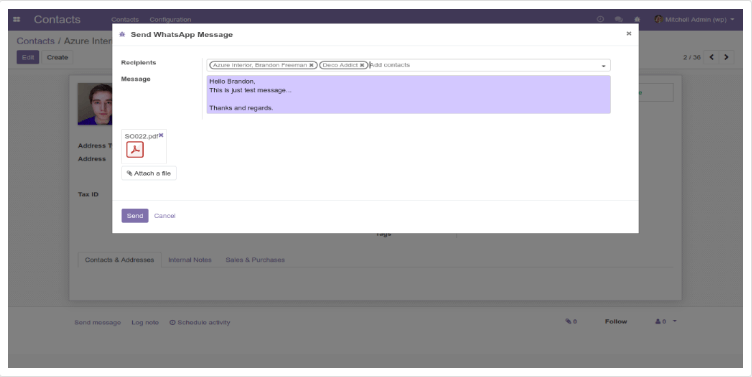The height and width of the screenshot is (377, 752).
Task: Open Mitchell Admin user menu
Action: pyautogui.click(x=694, y=20)
